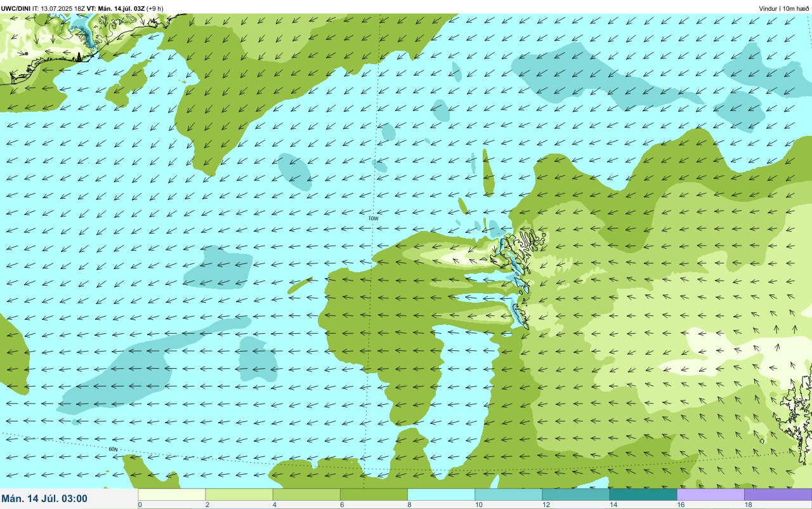812x509 pixels.
Task: Click the 'IT: 13.07.2025 18Z' initial time text
Action: tap(58, 8)
